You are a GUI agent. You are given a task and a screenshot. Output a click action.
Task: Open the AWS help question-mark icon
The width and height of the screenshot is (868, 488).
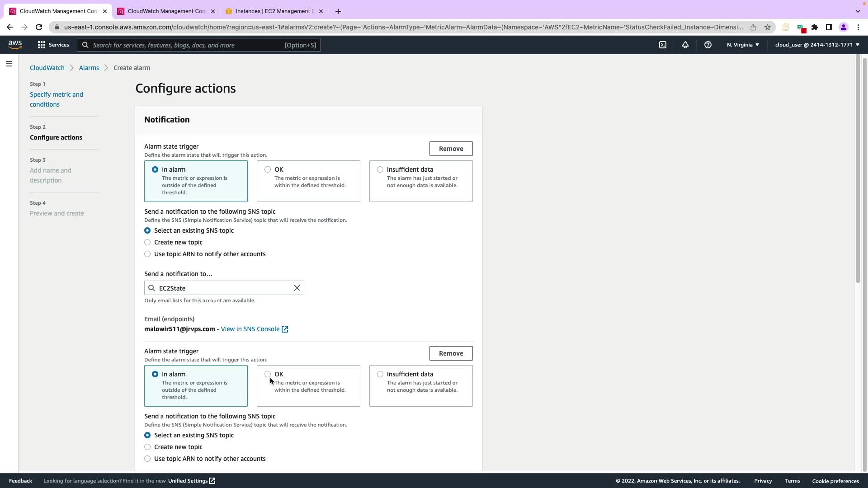[708, 45]
